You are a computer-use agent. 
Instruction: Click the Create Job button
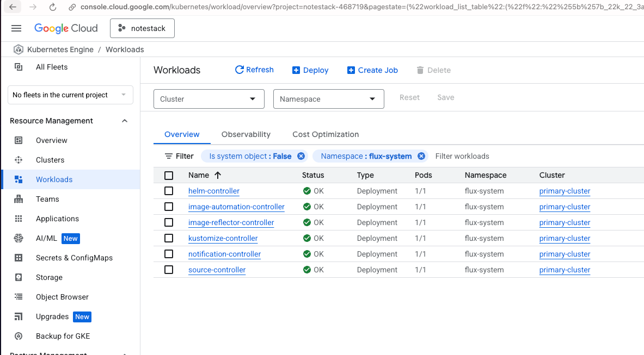[372, 70]
